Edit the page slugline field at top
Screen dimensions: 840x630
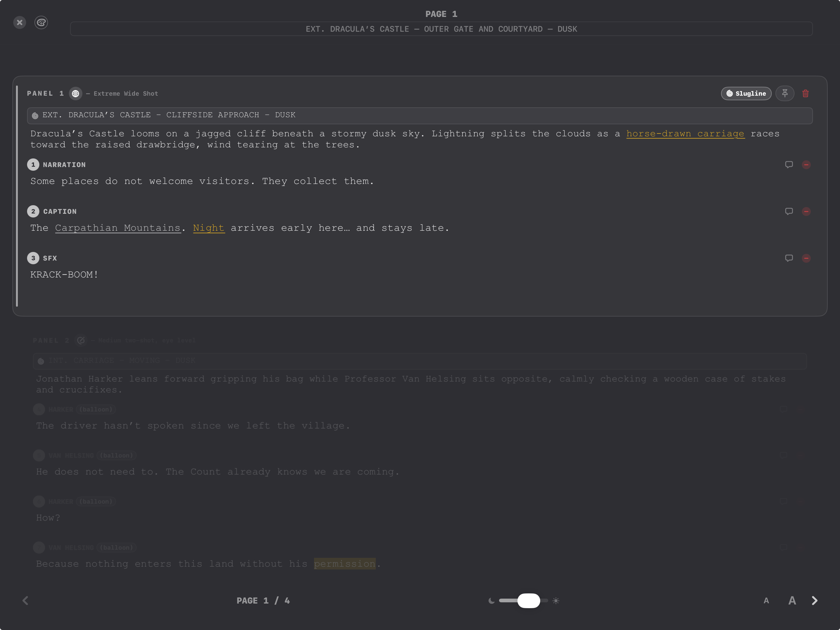coord(441,29)
